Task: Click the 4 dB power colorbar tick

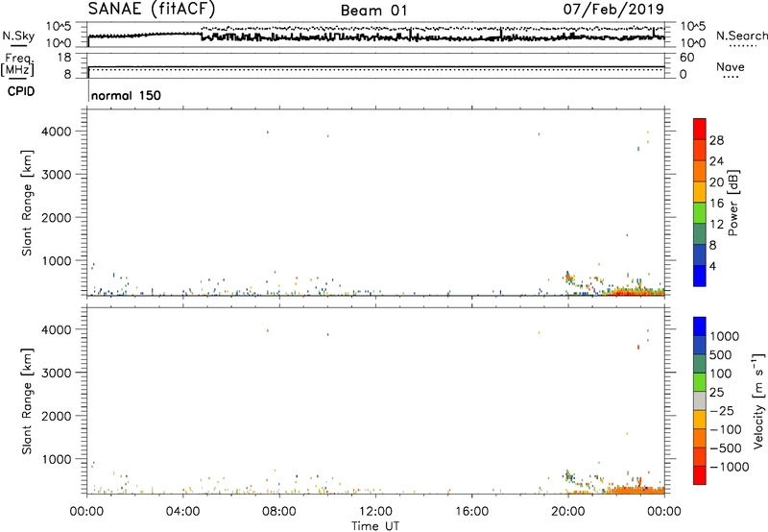Action: (713, 266)
